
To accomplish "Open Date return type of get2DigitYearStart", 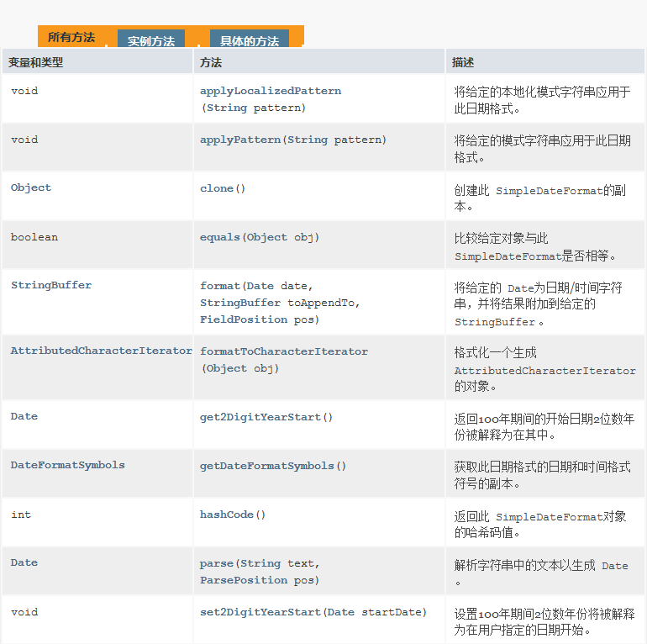I will (24, 416).
